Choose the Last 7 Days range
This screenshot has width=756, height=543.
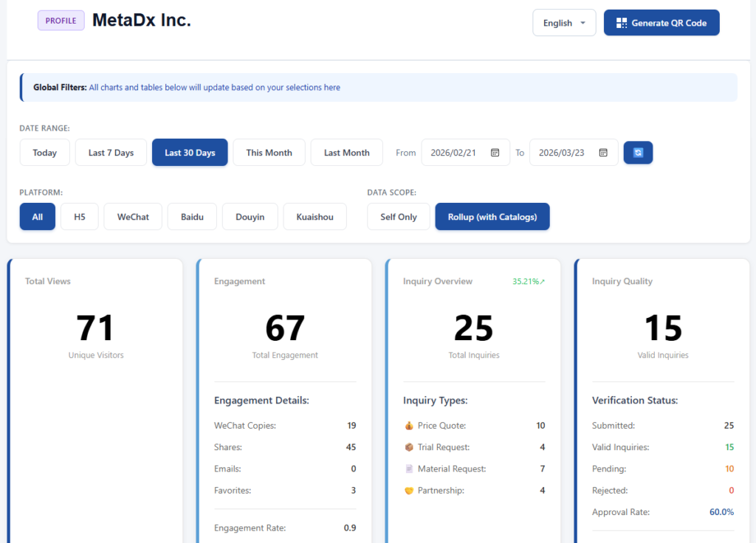111,153
